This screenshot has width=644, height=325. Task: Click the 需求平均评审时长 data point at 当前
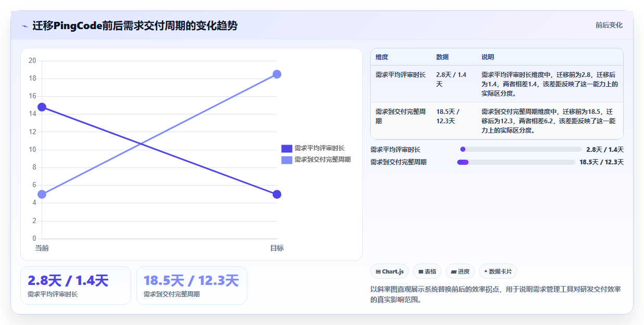click(x=42, y=107)
